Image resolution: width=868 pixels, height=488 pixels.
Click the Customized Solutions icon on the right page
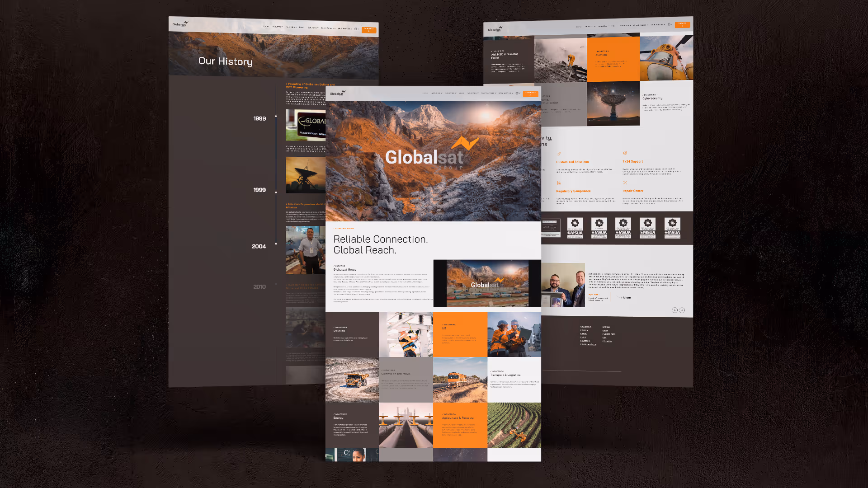click(x=559, y=154)
